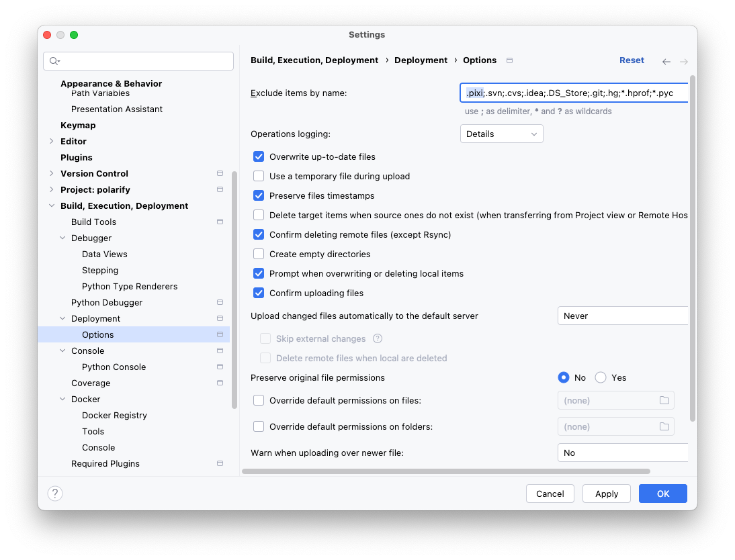
Task: Collapse the Docker tree node
Action: (62, 399)
